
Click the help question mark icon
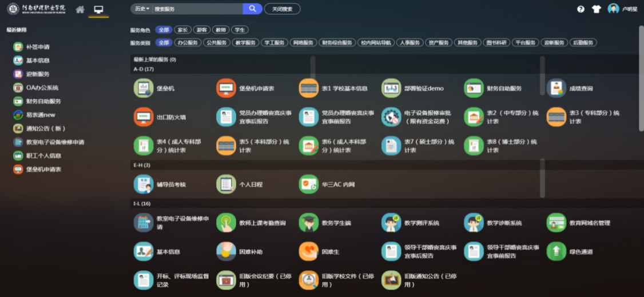click(x=581, y=9)
